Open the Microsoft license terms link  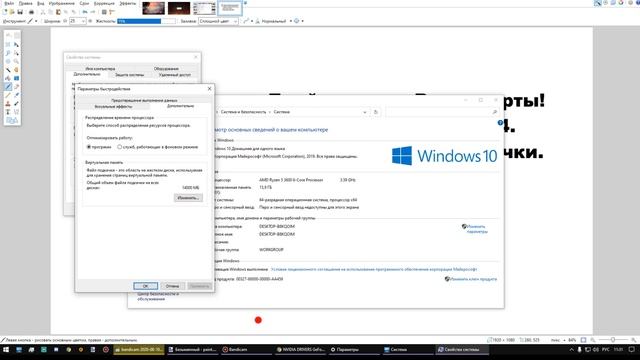[x=374, y=269]
